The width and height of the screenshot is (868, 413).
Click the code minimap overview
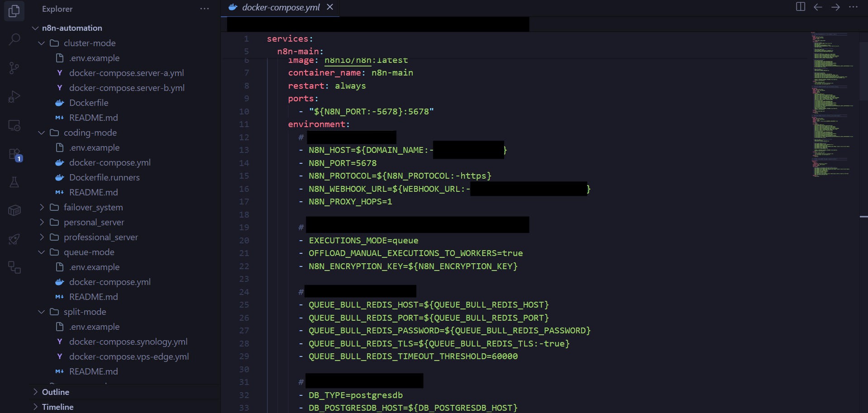[x=833, y=104]
